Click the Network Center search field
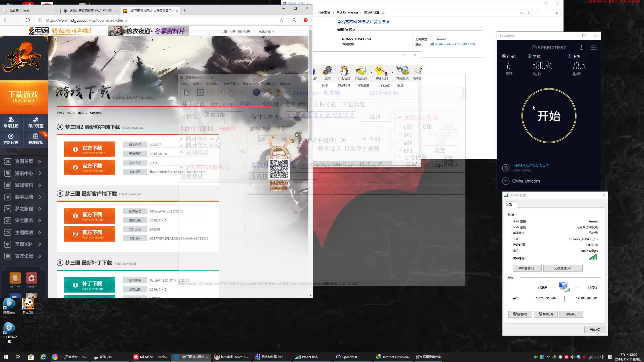 point(548,13)
